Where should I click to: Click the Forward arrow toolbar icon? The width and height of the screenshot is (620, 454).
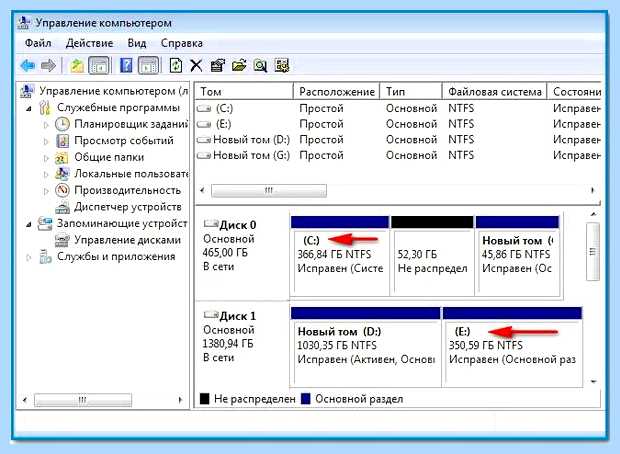click(x=48, y=65)
